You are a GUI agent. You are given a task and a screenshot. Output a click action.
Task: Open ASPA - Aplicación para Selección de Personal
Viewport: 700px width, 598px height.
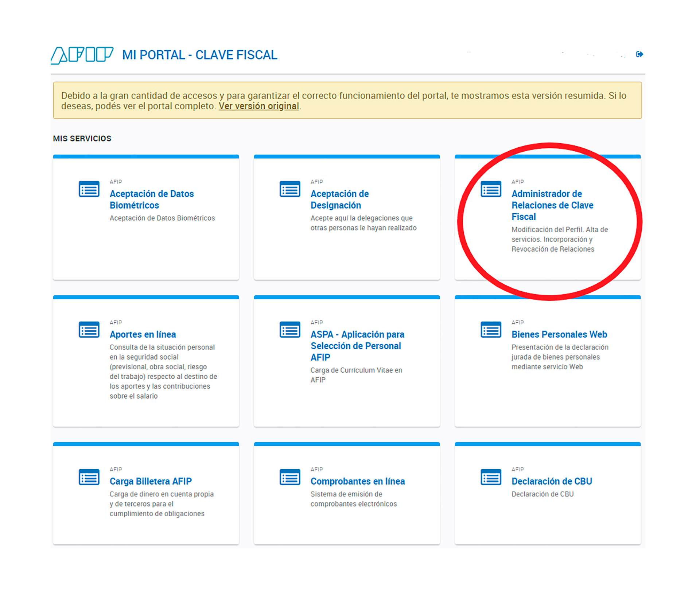[357, 346]
